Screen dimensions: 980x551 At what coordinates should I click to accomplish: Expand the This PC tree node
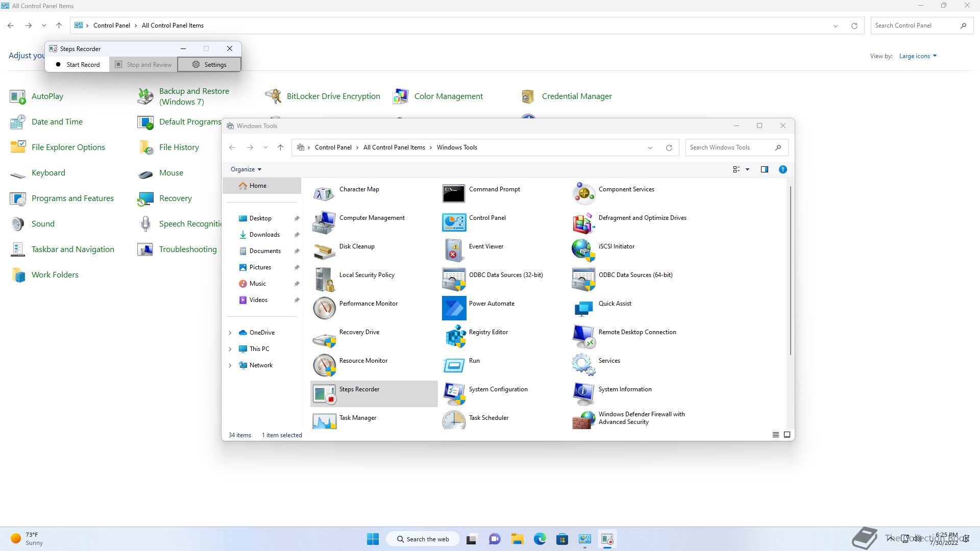[x=230, y=349]
